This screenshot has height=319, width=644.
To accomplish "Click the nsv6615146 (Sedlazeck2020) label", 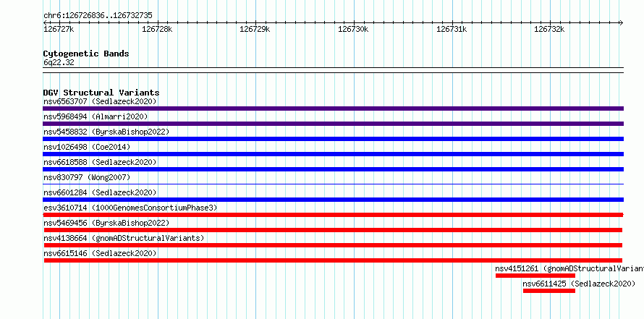I will point(100,253).
